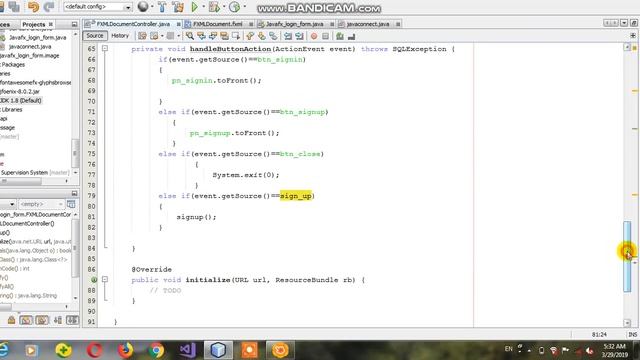Click the globe browser icon
The image size is (640, 360).
pos(143,7)
